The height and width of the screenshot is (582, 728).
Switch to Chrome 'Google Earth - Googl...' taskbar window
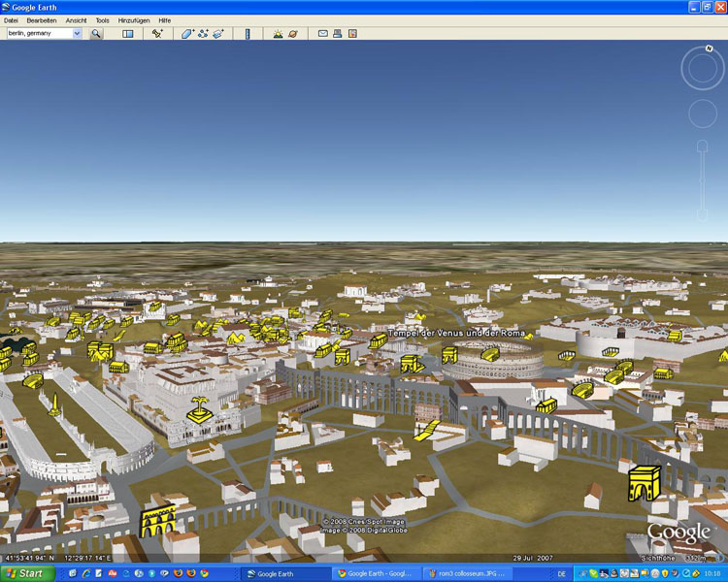click(375, 574)
